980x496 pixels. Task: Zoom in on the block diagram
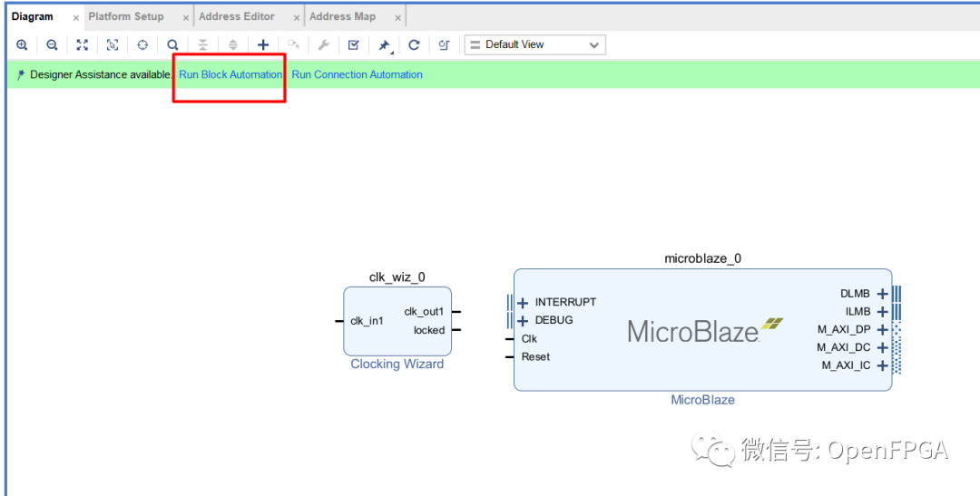(x=22, y=45)
